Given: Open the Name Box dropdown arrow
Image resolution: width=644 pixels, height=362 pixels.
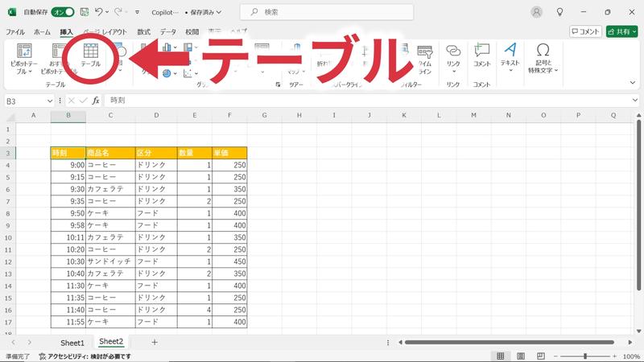Looking at the screenshot, I should pyautogui.click(x=50, y=101).
